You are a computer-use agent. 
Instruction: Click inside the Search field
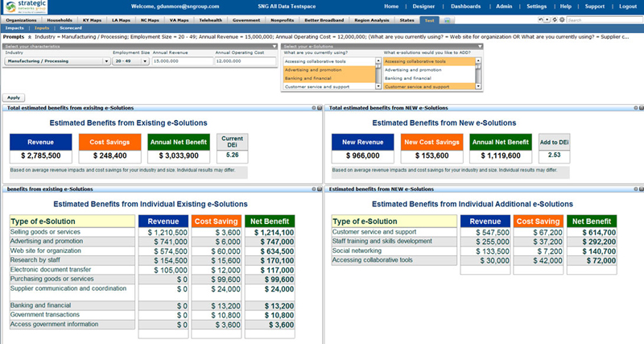pyautogui.click(x=604, y=19)
